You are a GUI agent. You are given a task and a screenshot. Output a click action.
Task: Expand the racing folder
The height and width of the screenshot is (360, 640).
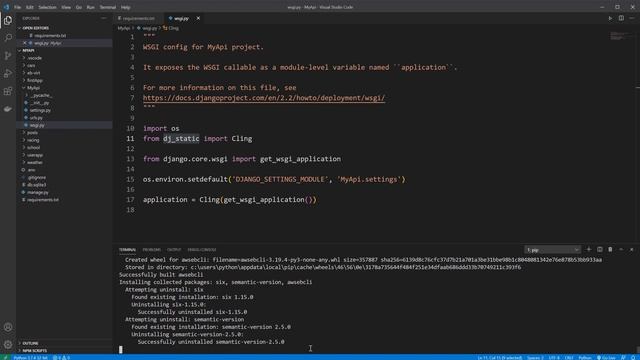point(30,140)
